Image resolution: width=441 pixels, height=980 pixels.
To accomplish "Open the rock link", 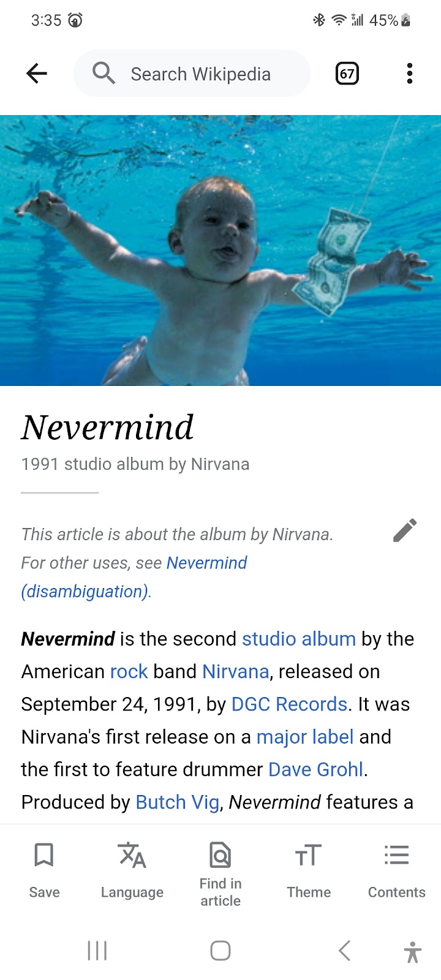I will [x=129, y=671].
